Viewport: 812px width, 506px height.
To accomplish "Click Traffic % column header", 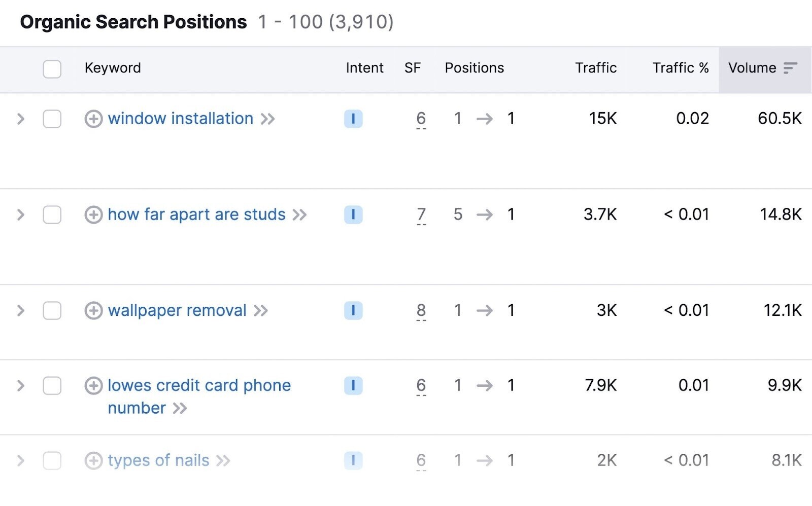I will (x=681, y=68).
